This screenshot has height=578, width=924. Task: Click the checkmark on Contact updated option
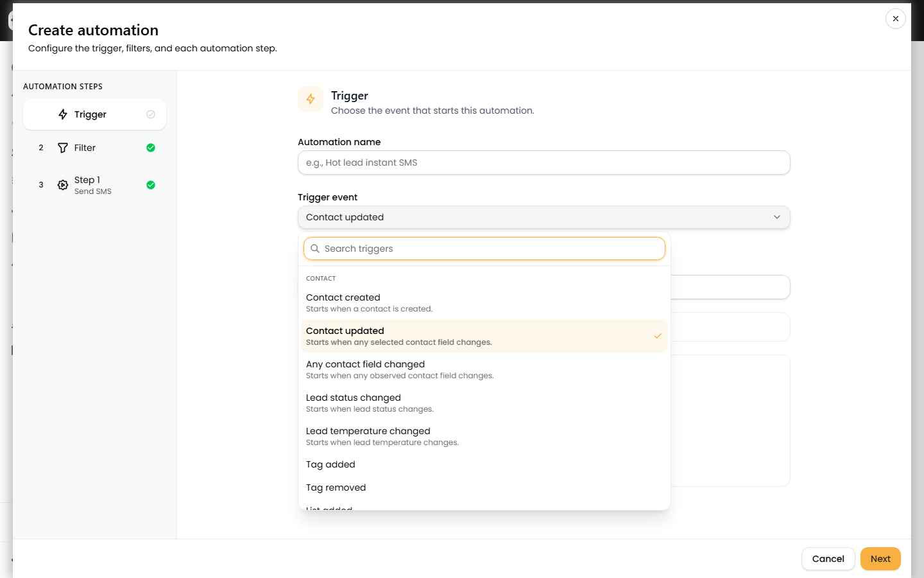(658, 336)
